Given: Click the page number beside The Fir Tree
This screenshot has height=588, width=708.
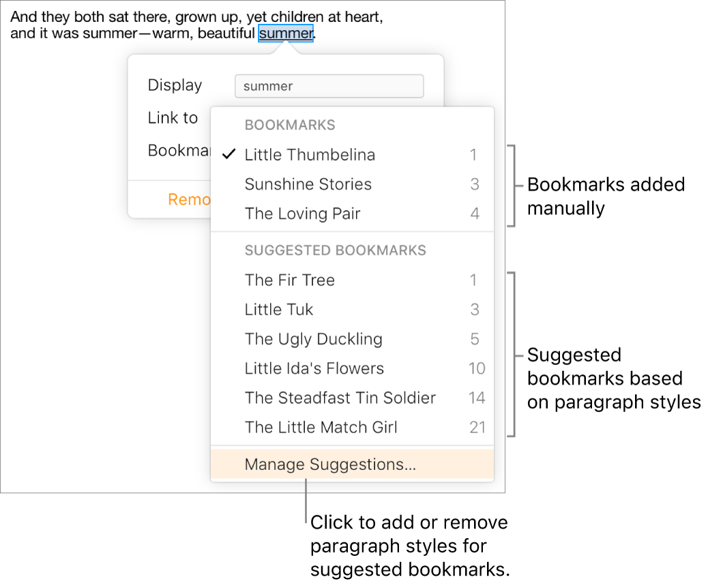Looking at the screenshot, I should (x=474, y=280).
